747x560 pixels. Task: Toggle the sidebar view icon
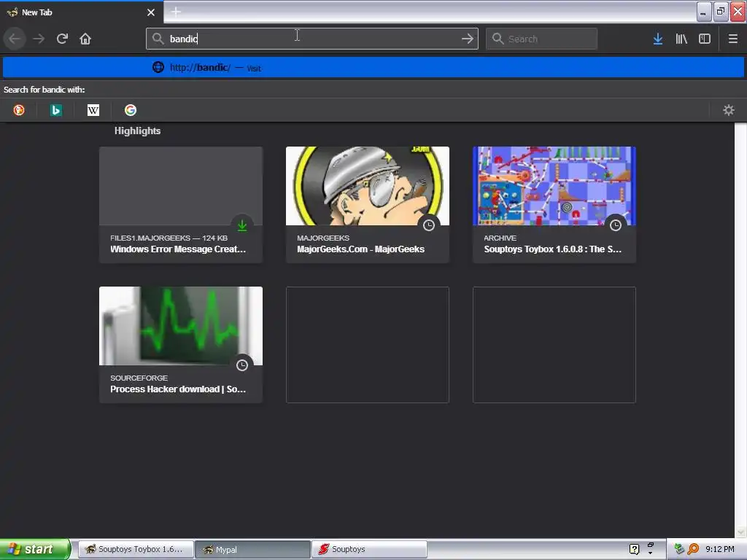point(705,39)
